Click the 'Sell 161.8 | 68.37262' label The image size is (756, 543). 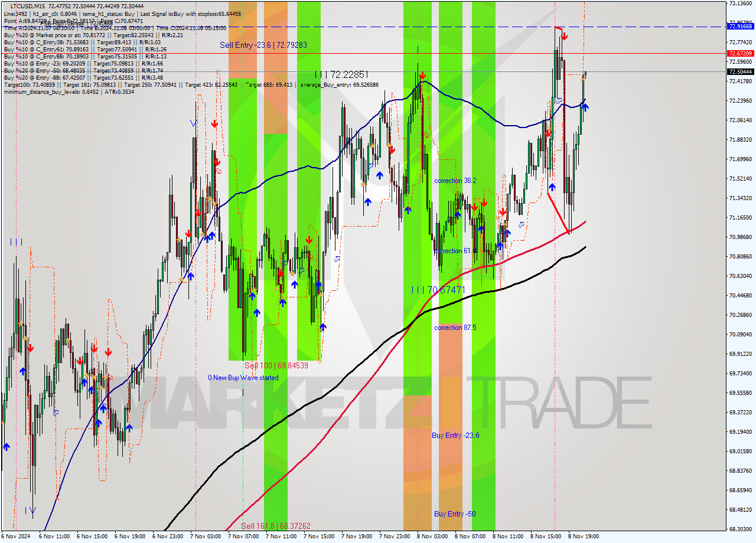coord(275,526)
